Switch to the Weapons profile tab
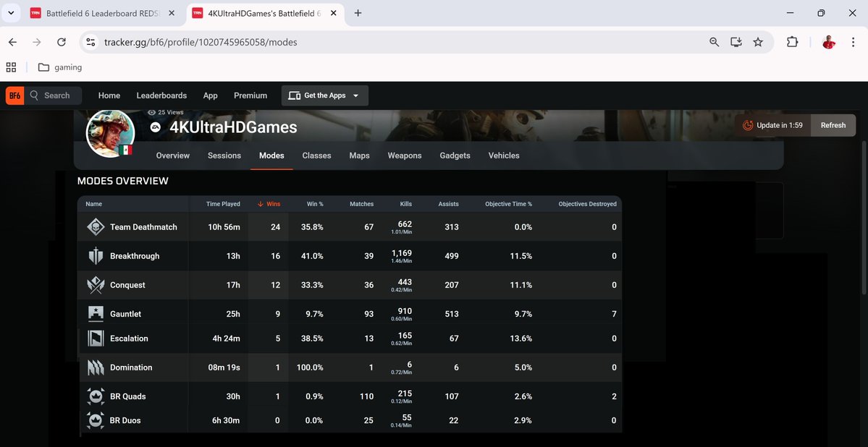Viewport: 868px width, 447px height. [x=405, y=156]
